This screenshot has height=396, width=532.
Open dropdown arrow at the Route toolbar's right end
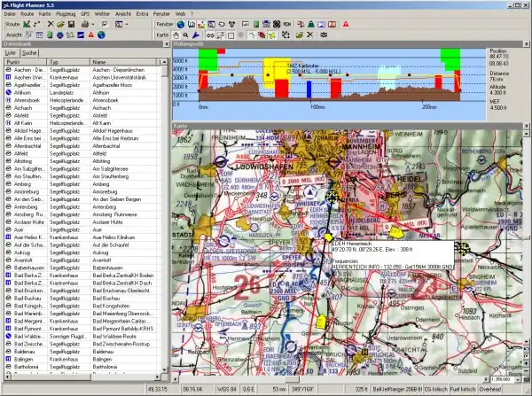[127, 24]
